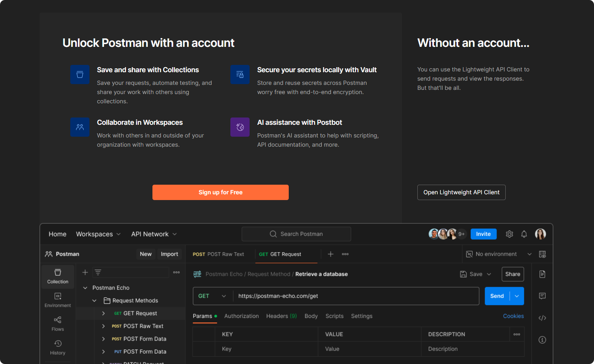This screenshot has width=594, height=364.
Task: Open Lightweight API Client
Action: tap(461, 192)
